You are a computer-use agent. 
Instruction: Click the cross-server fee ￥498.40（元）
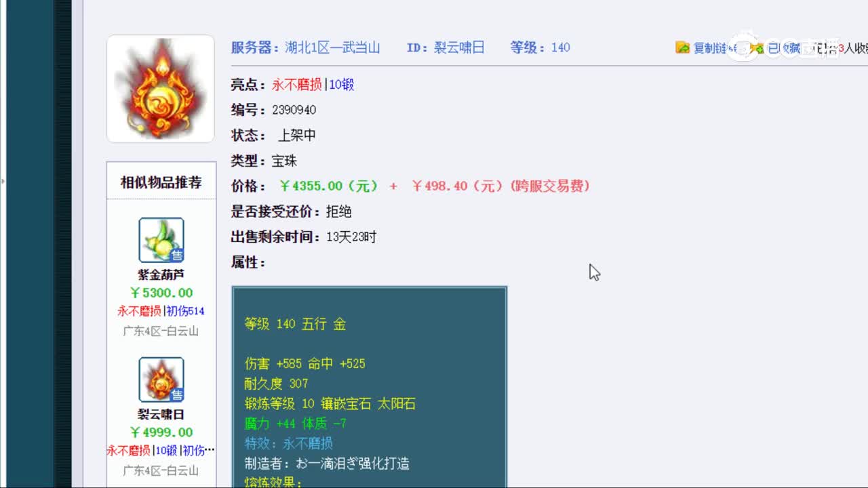458,186
